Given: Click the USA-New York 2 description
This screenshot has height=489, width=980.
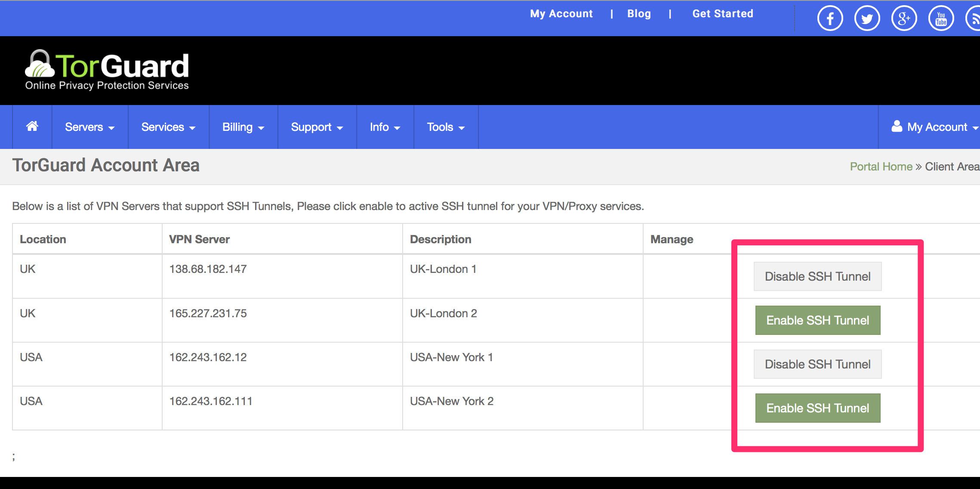Looking at the screenshot, I should pyautogui.click(x=452, y=401).
